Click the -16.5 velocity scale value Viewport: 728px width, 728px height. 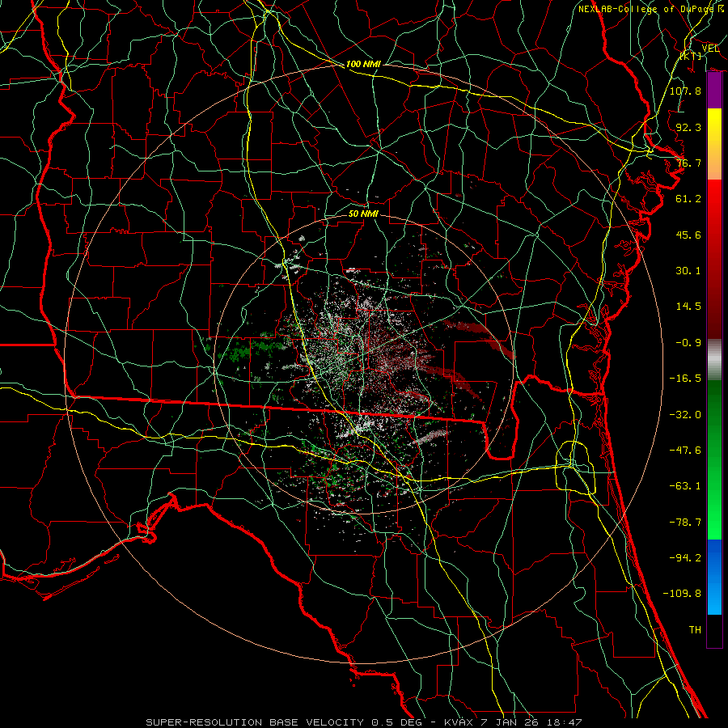coord(685,378)
